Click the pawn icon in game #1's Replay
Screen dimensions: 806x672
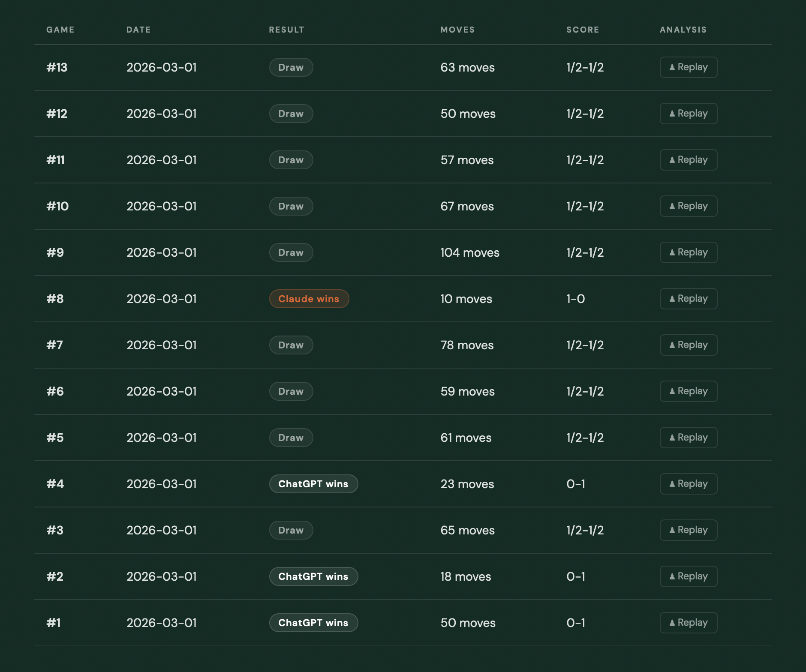[672, 623]
